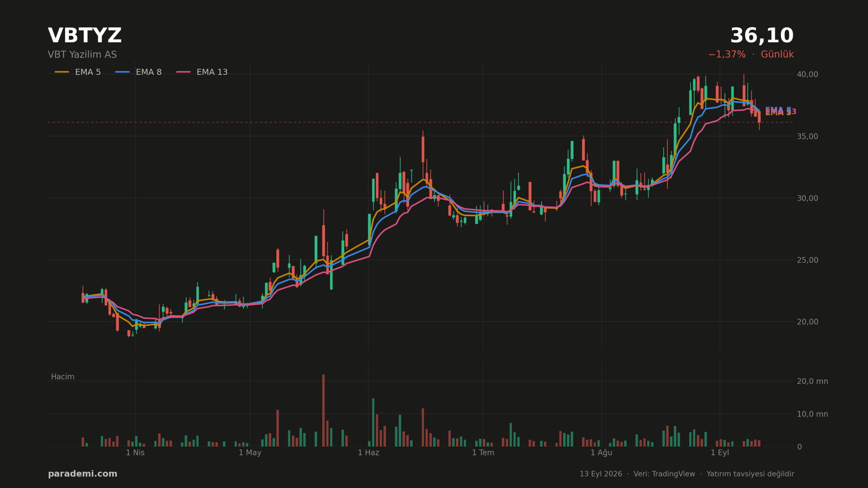Screen dimensions: 868x488
Task: Click the 40,00 price axis label
Action: pos(807,74)
